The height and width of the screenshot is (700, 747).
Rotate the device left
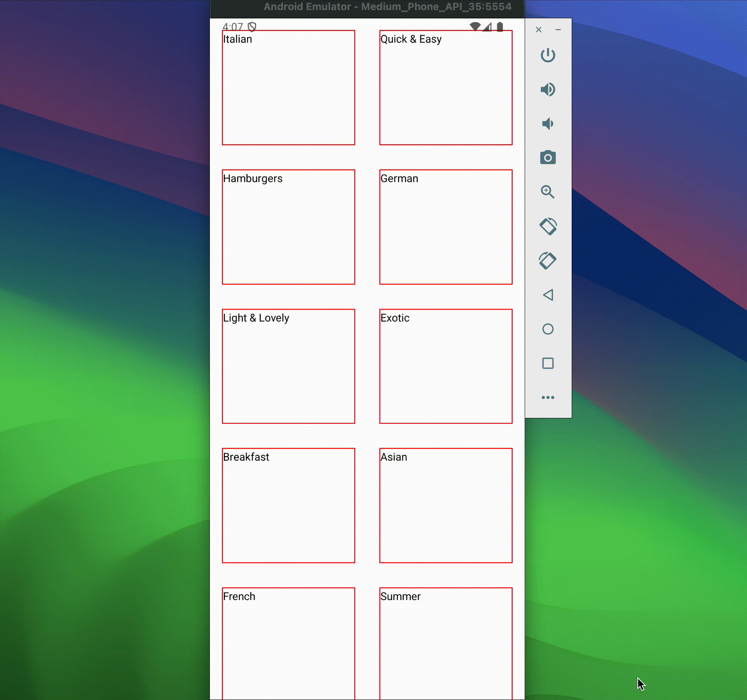point(548,226)
